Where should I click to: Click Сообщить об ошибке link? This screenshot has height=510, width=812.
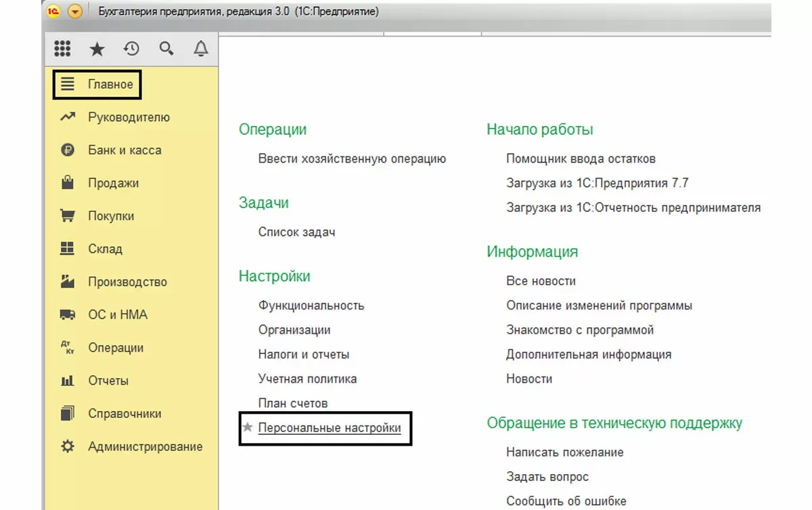(x=566, y=501)
